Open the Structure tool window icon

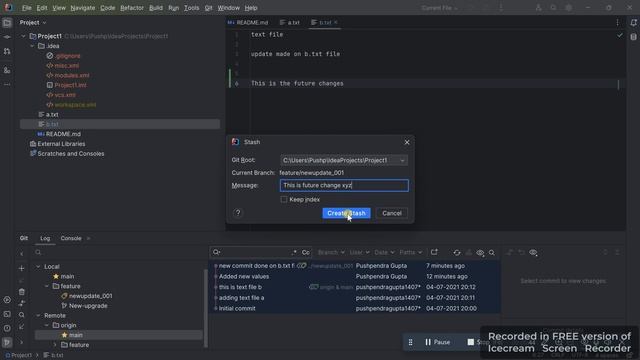[x=7, y=70]
